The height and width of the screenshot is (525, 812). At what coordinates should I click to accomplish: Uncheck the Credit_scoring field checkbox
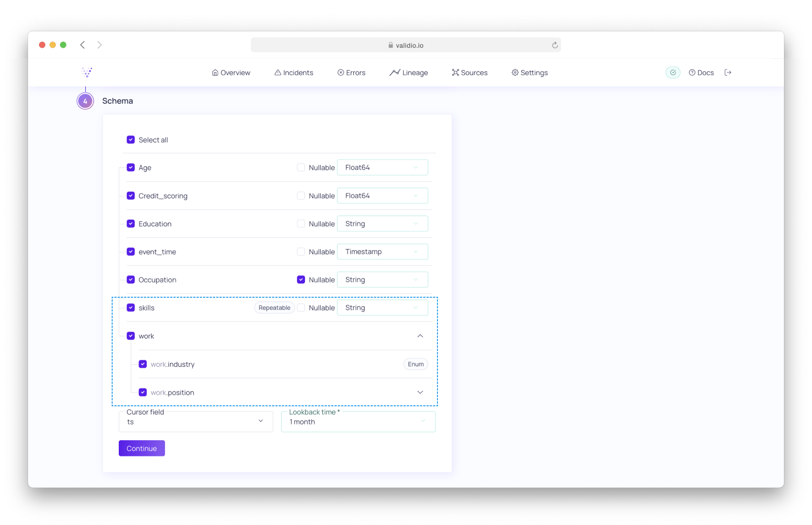tap(131, 196)
